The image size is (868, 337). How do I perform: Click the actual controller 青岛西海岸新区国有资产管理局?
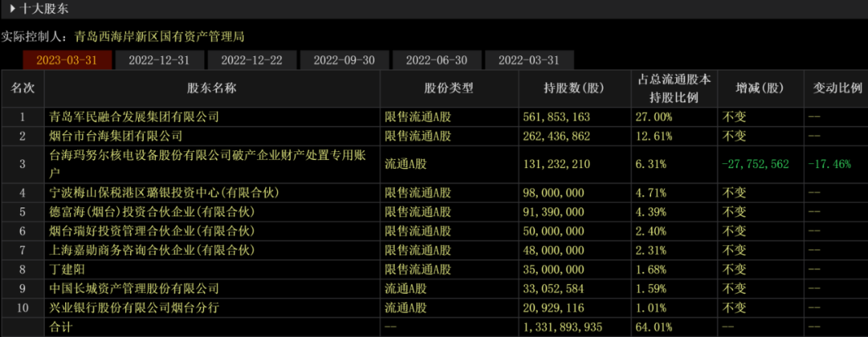(x=159, y=37)
